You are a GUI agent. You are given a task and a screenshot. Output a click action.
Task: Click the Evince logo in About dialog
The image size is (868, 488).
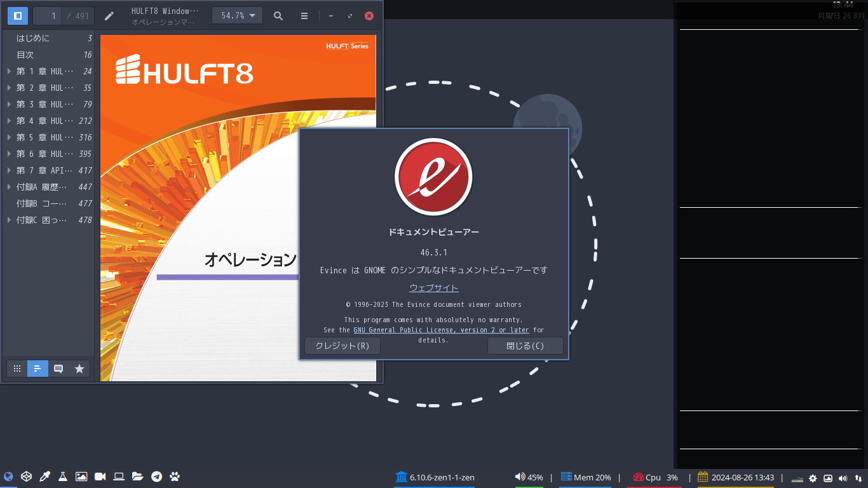click(x=433, y=177)
